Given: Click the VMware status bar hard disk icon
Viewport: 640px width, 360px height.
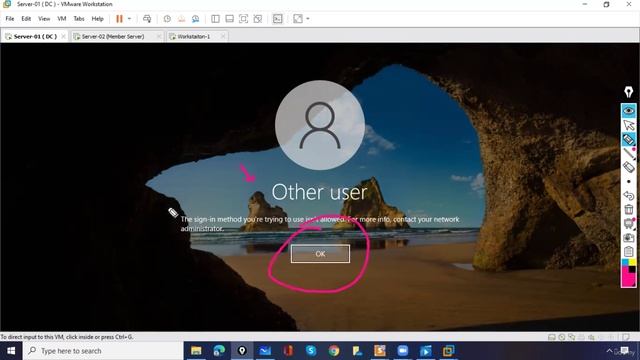Looking at the screenshot, I should coord(551,337).
